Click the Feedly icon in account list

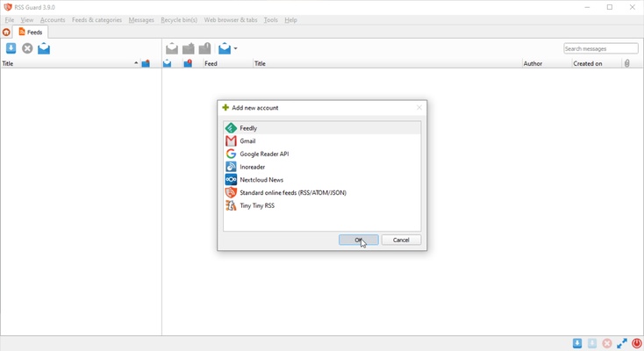click(x=231, y=128)
